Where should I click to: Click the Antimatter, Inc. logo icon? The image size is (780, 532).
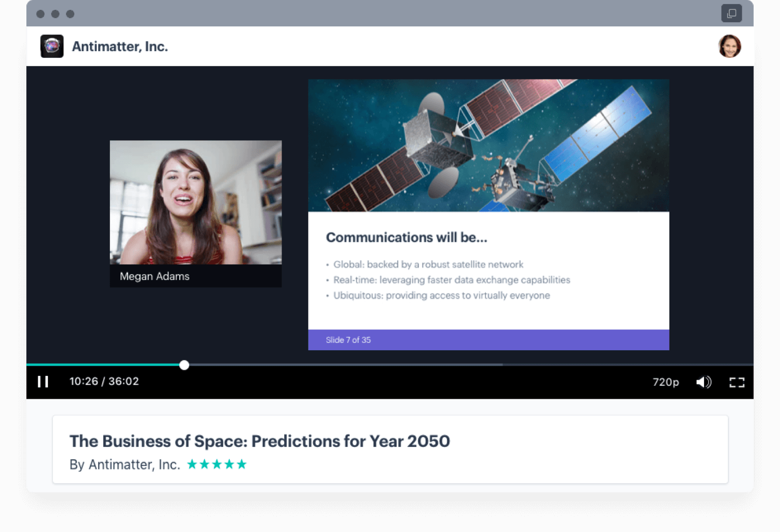(x=52, y=46)
